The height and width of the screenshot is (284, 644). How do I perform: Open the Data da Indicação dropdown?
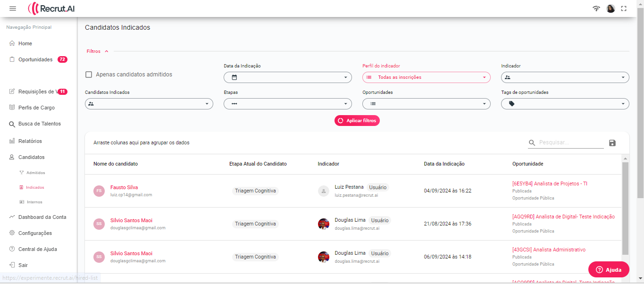287,77
